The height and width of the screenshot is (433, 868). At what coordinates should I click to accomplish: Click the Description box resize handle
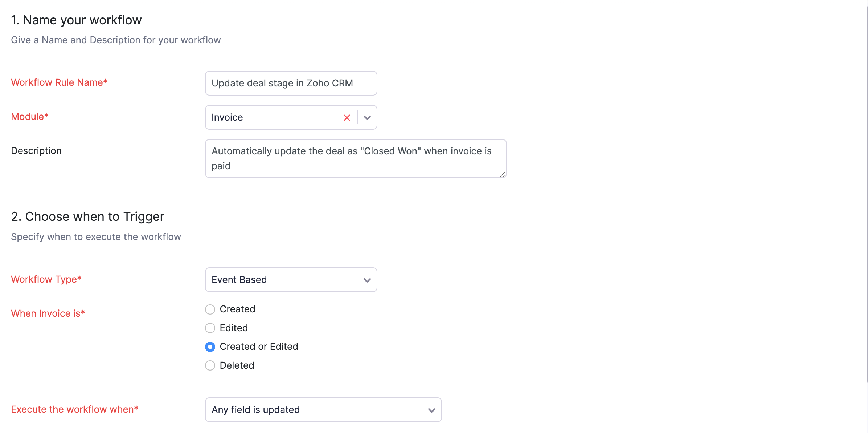click(503, 174)
